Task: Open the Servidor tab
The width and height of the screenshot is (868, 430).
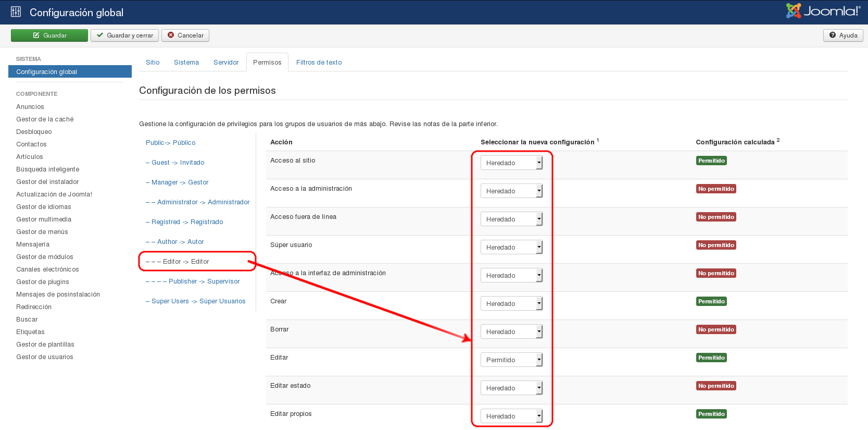Action: point(226,63)
